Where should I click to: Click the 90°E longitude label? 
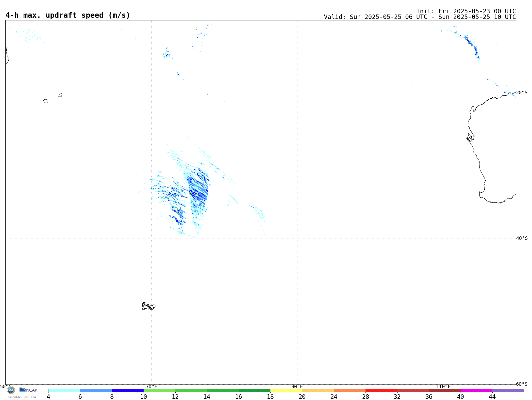coord(297,386)
